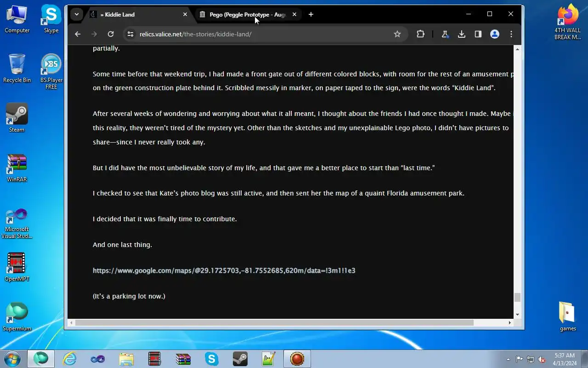The image size is (588, 368).
Task: Toggle the browser side panel
Action: click(478, 34)
